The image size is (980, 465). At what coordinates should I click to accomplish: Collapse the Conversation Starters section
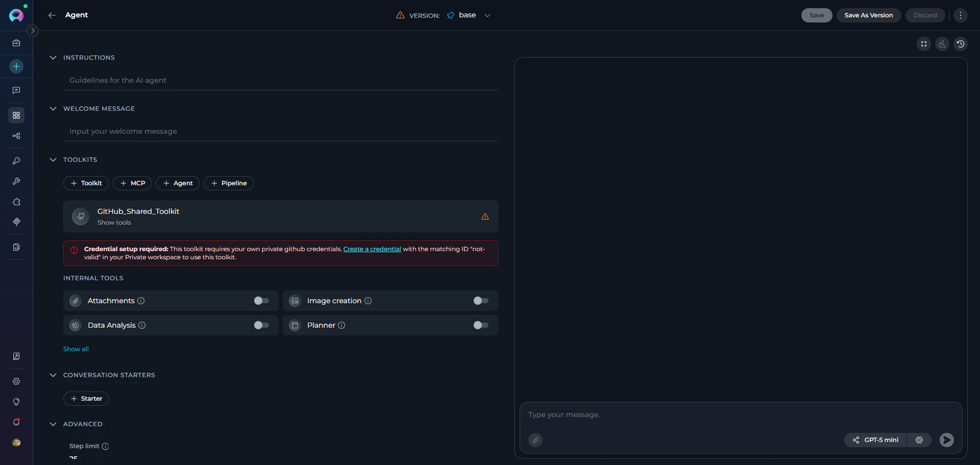tap(53, 375)
